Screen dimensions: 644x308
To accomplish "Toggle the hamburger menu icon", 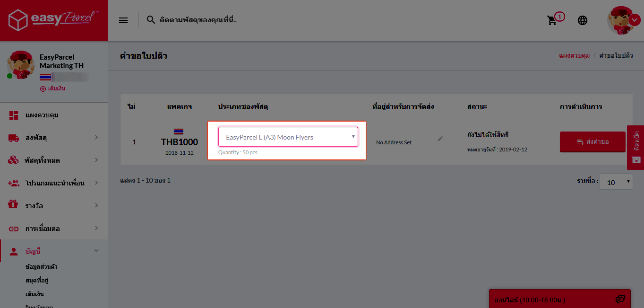I will click(x=123, y=20).
